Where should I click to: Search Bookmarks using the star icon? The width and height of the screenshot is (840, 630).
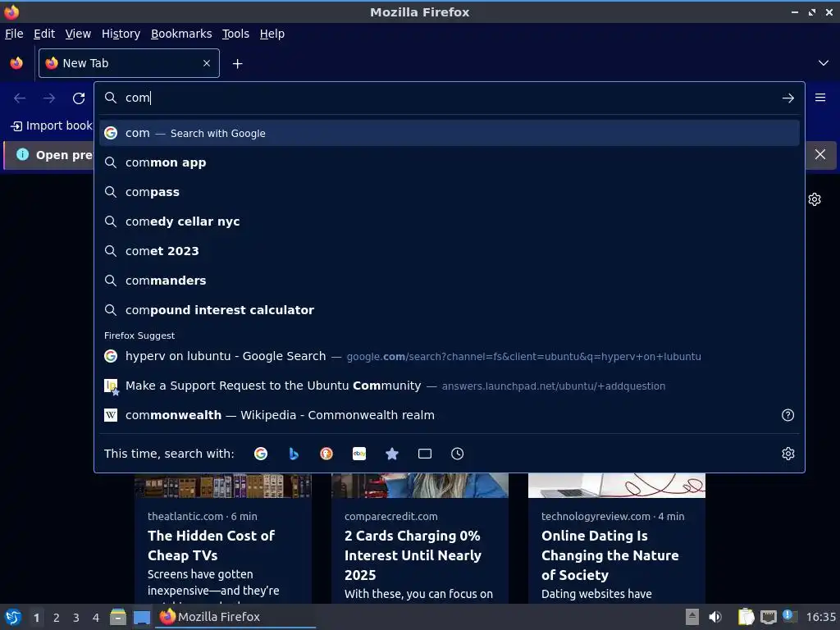pos(392,454)
